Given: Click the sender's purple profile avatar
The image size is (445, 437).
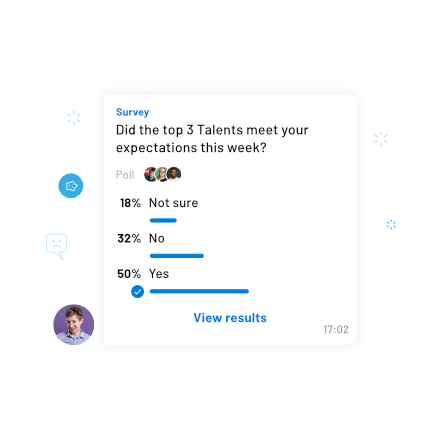Looking at the screenshot, I should pyautogui.click(x=74, y=324).
